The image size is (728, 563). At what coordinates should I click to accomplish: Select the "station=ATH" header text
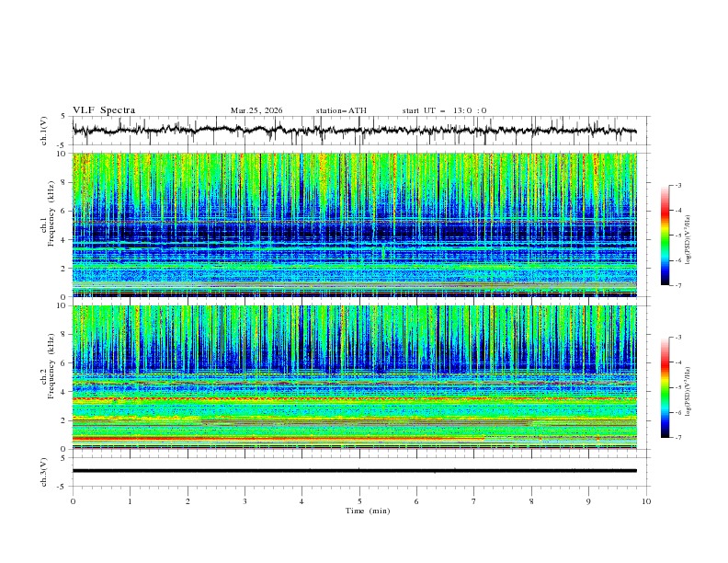tap(341, 110)
